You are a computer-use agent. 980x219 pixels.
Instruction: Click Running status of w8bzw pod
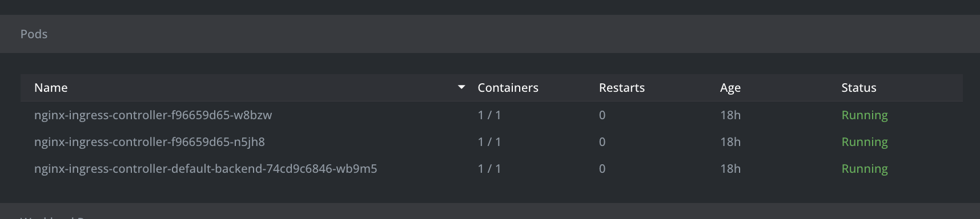[865, 115]
